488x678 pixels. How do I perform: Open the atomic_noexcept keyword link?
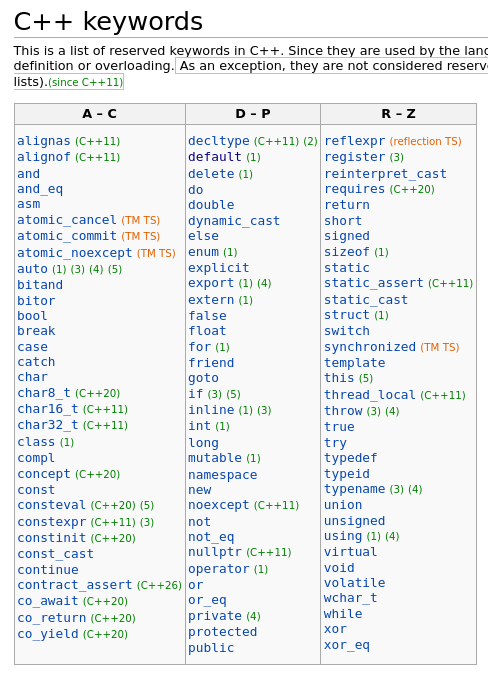(74, 253)
